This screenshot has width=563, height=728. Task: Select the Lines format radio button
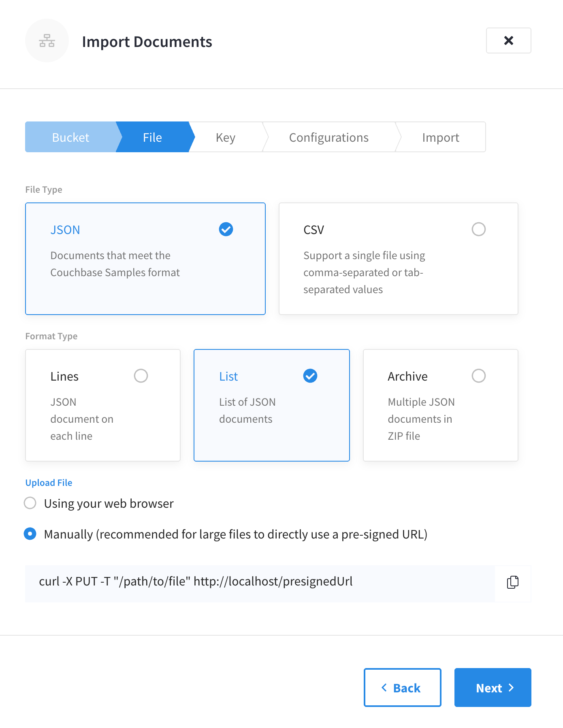141,376
